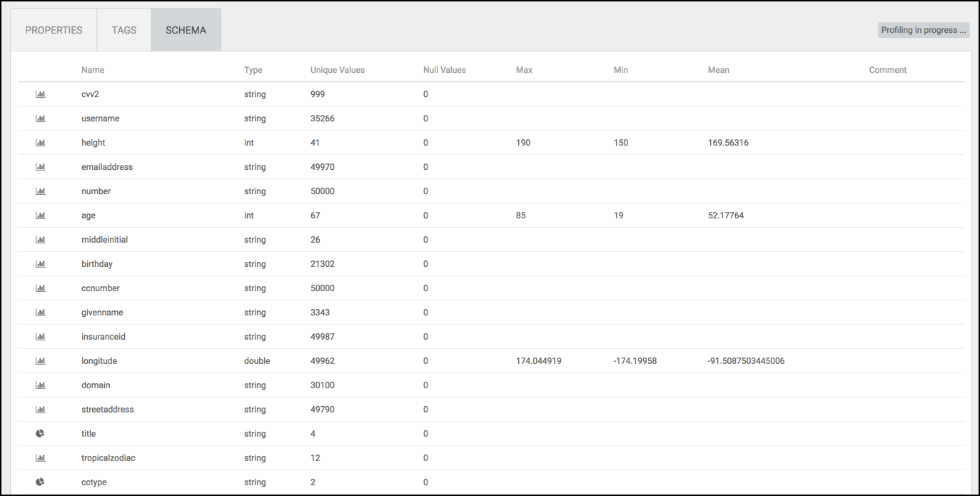Click the Type column header
Viewport: 980px width, 496px height.
pos(253,70)
